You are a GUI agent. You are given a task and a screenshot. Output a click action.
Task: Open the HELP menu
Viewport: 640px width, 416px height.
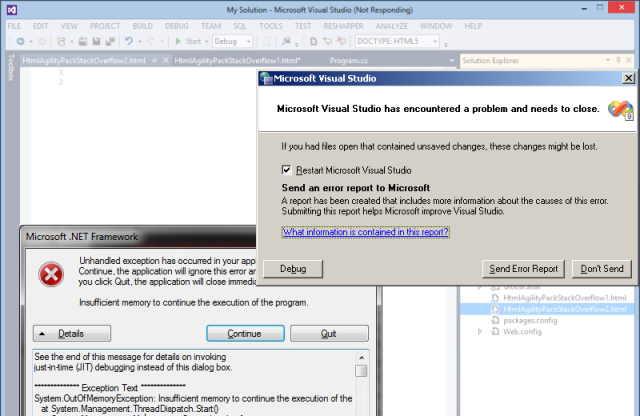[473, 26]
